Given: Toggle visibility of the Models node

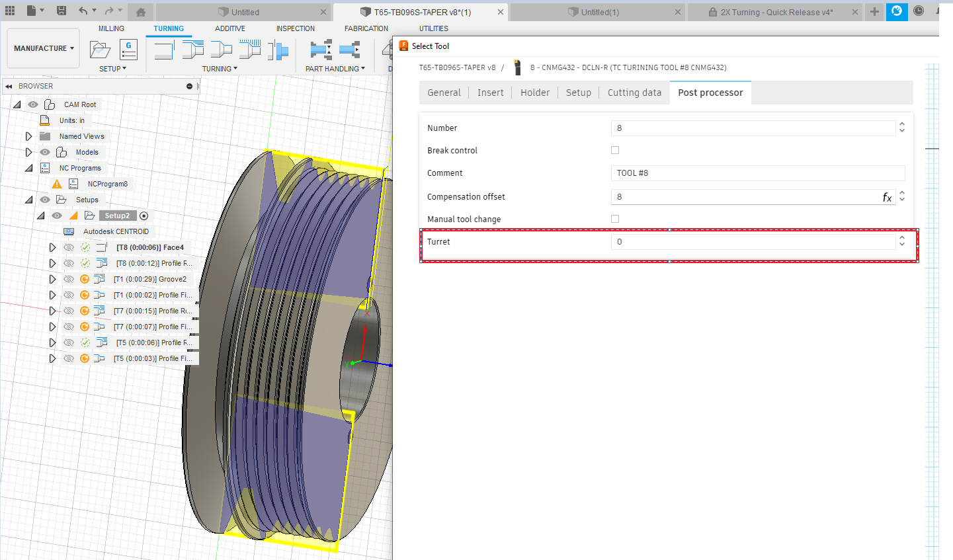Looking at the screenshot, I should [x=44, y=152].
